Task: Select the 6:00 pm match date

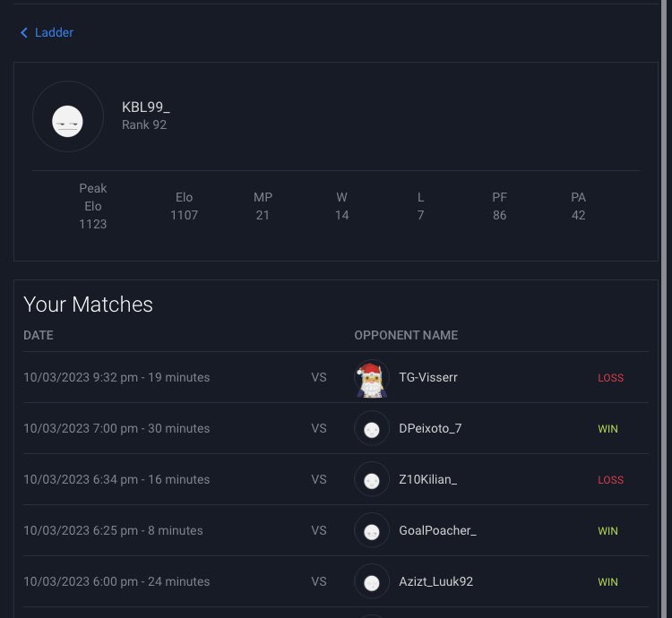Action: (116, 581)
